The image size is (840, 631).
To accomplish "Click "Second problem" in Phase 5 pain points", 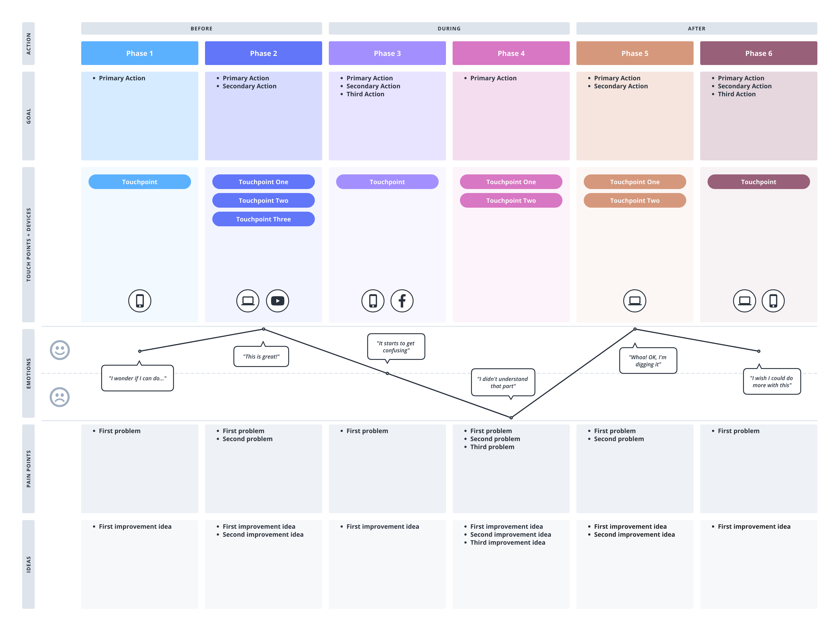I will point(619,439).
